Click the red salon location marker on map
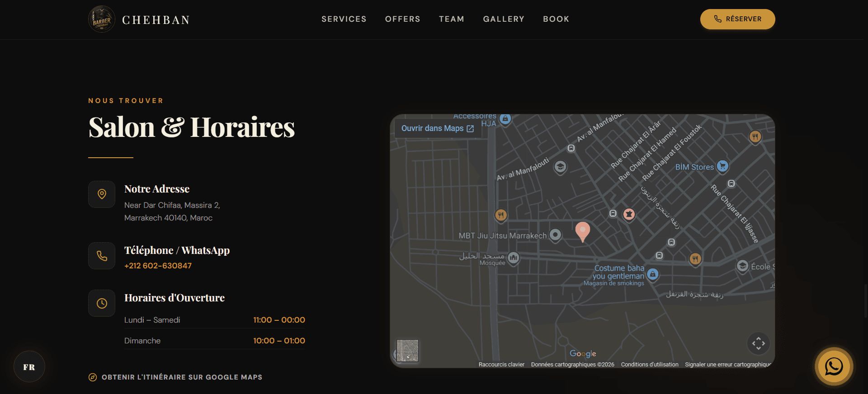Image resolution: width=868 pixels, height=394 pixels. (583, 231)
